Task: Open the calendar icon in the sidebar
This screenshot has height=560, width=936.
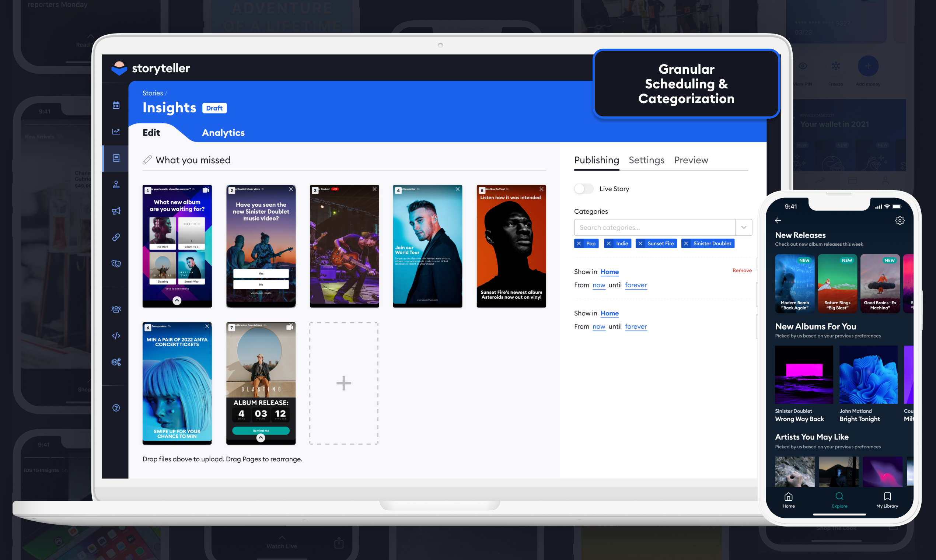Action: pyautogui.click(x=115, y=106)
